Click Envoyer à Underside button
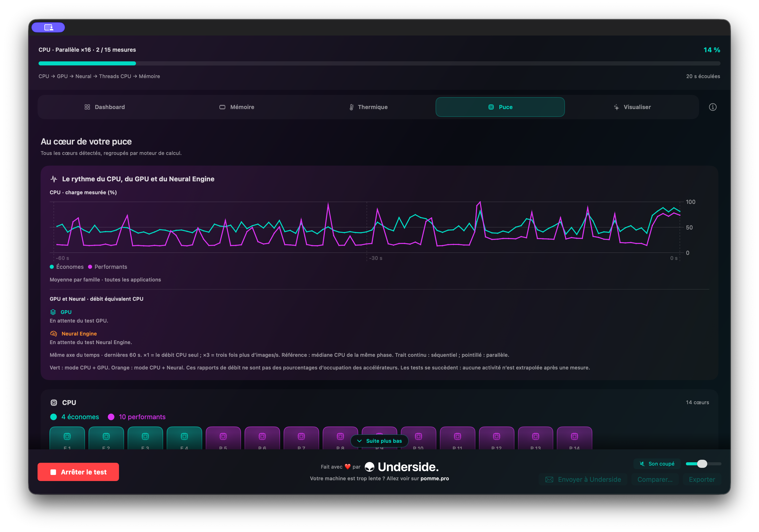Image resolution: width=759 pixels, height=532 pixels. 583,480
